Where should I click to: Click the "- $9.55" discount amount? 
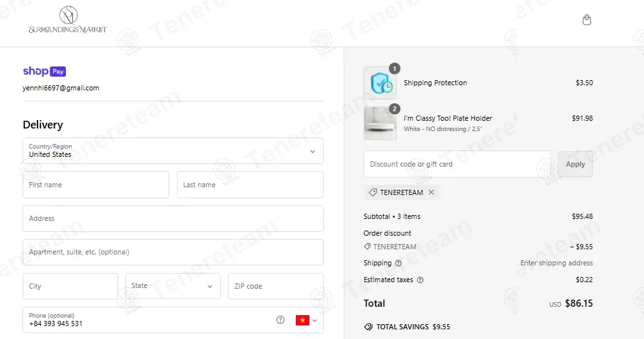[581, 247]
